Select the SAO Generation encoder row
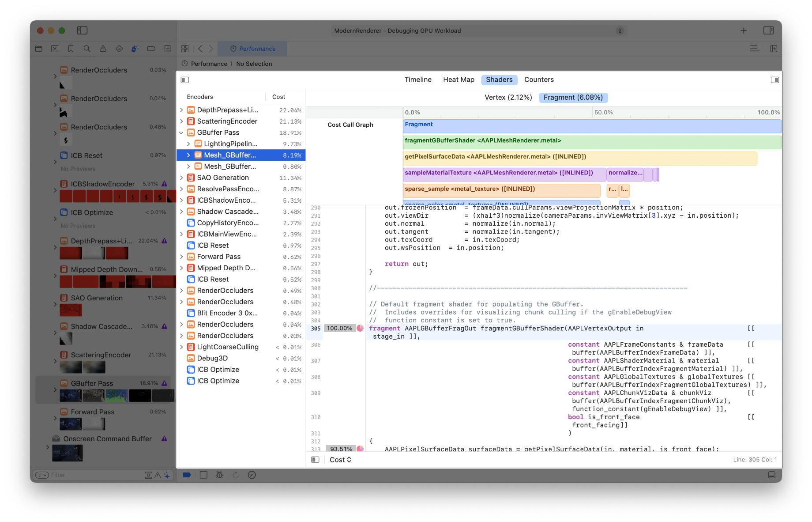 click(x=223, y=178)
